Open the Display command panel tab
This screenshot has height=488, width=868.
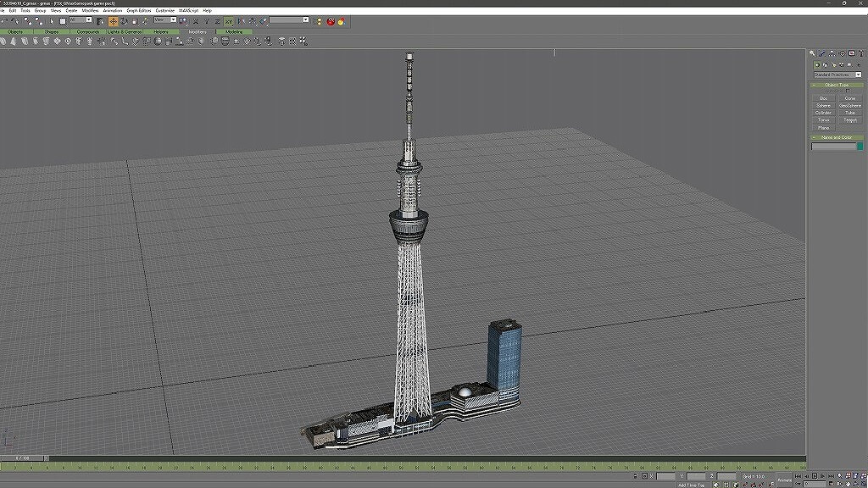852,53
